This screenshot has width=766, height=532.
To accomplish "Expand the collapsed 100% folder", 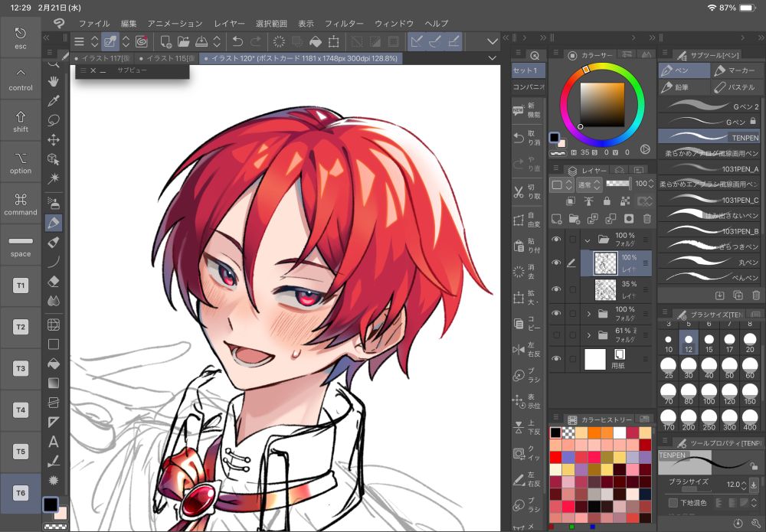I will click(x=588, y=314).
